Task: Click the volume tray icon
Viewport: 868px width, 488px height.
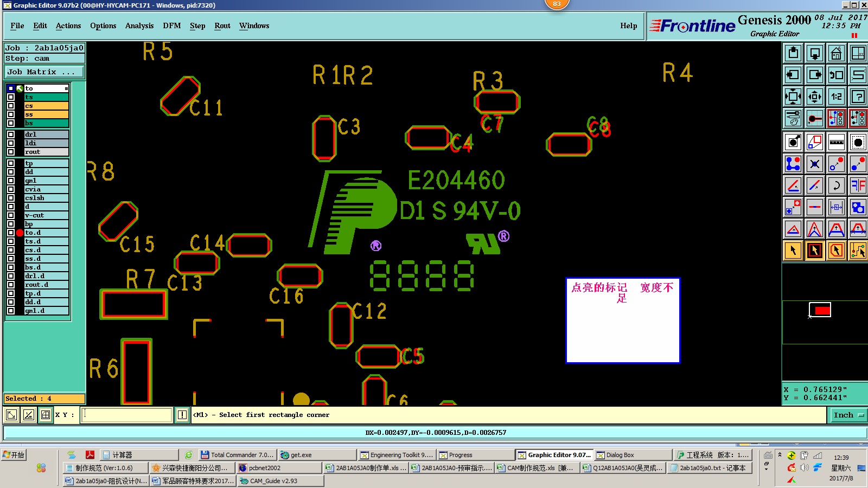Action: click(805, 467)
